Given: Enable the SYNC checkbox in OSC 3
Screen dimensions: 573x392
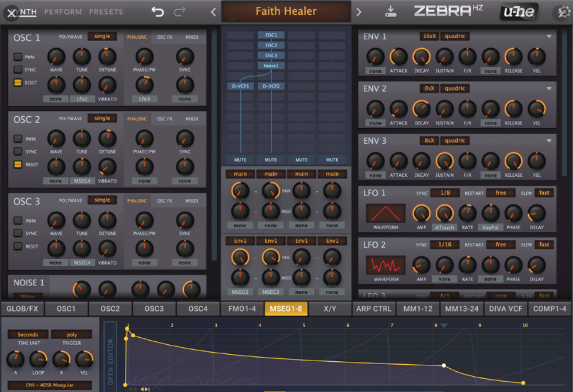Looking at the screenshot, I should click(x=18, y=233).
